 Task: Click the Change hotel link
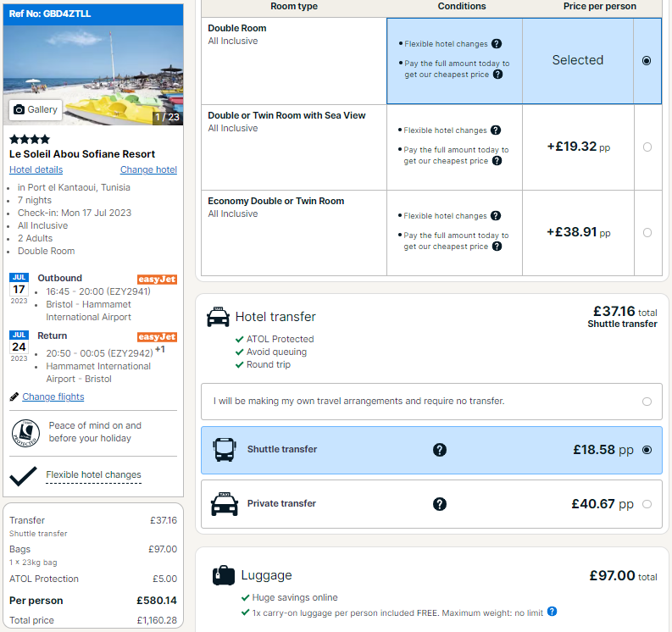tap(148, 169)
